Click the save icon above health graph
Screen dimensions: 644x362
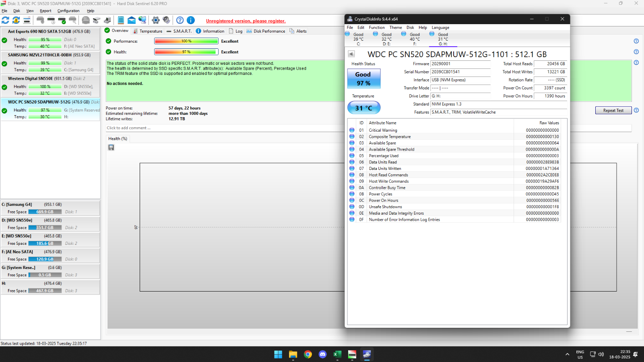pos(111,148)
